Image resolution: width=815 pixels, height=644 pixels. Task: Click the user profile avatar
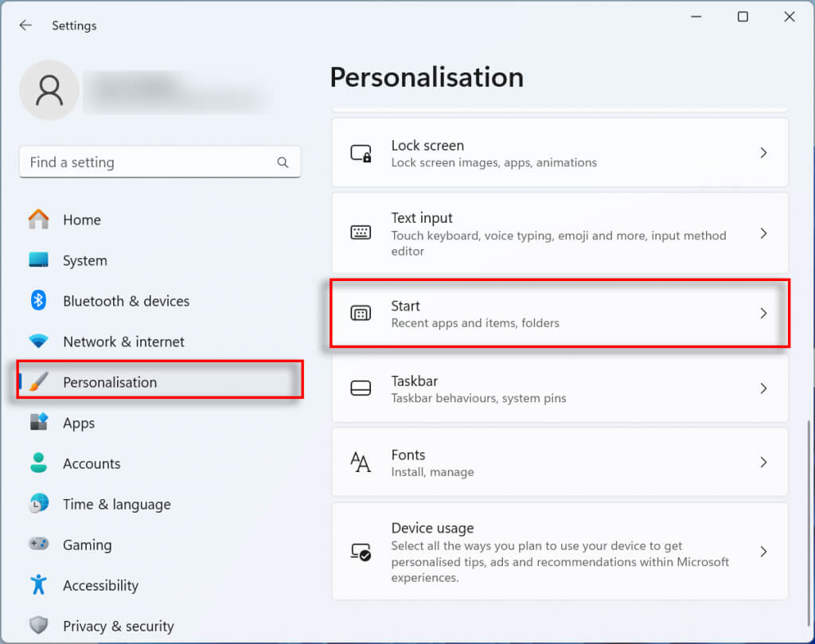(x=49, y=90)
